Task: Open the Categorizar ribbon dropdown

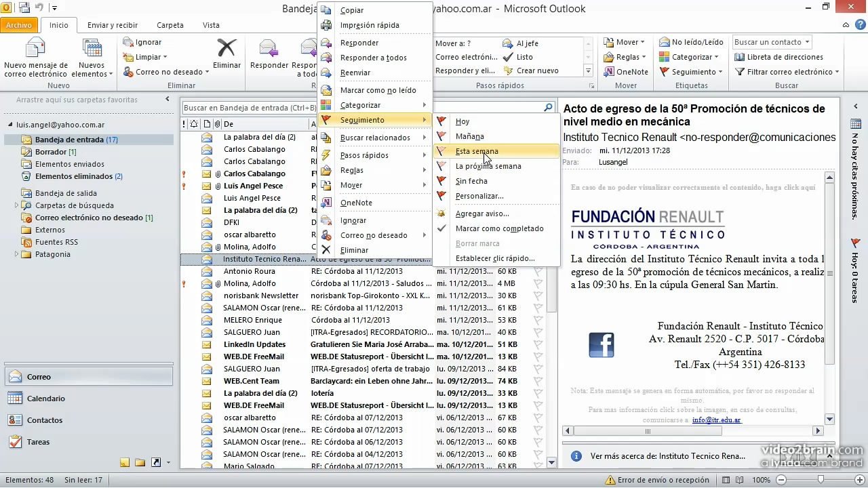Action: click(690, 57)
